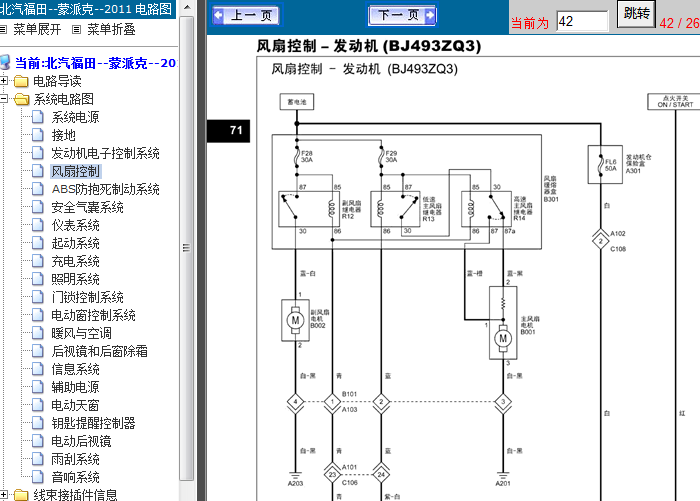Go to previous page with 上一页 button
Viewport: 700px width, 501px height.
pos(246,16)
